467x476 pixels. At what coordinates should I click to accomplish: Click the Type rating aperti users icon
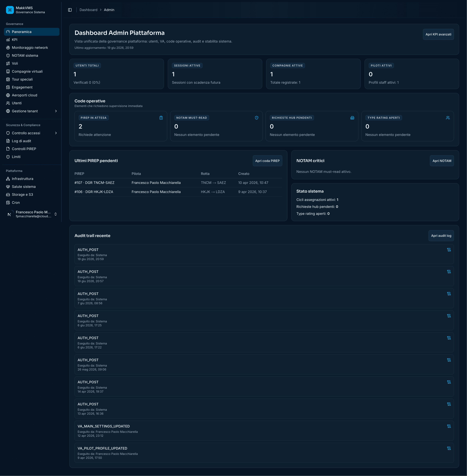(448, 118)
